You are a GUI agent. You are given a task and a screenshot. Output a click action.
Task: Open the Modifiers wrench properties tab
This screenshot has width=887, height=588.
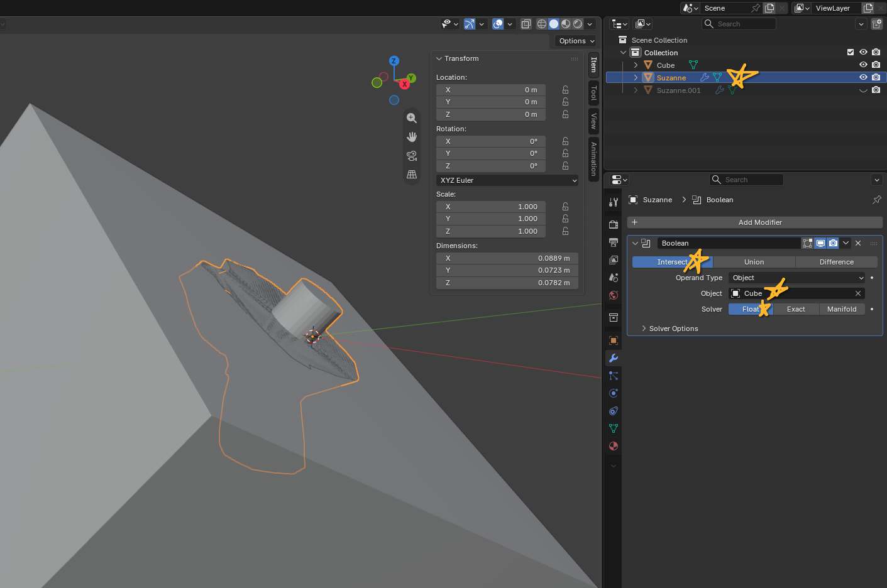coord(614,357)
